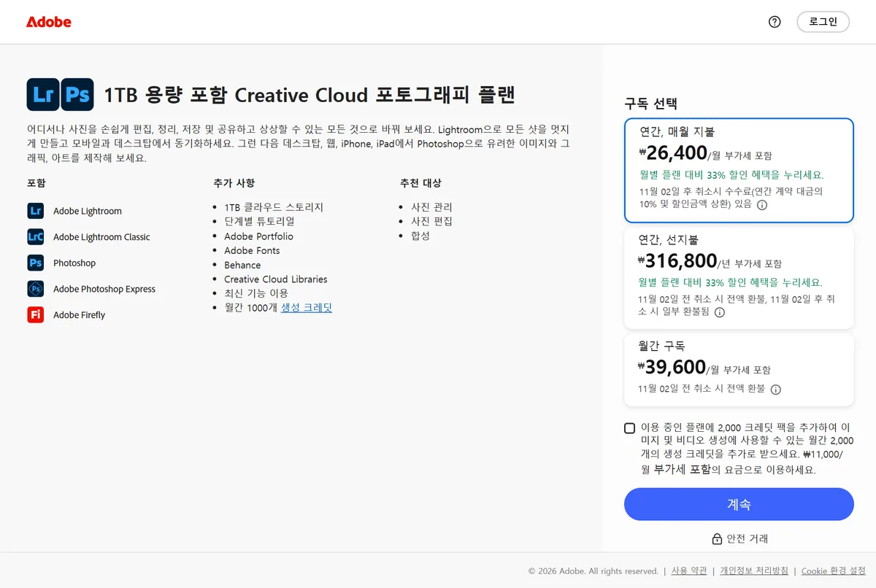Click the 사진 관리 list item
876x588 pixels.
(x=431, y=207)
